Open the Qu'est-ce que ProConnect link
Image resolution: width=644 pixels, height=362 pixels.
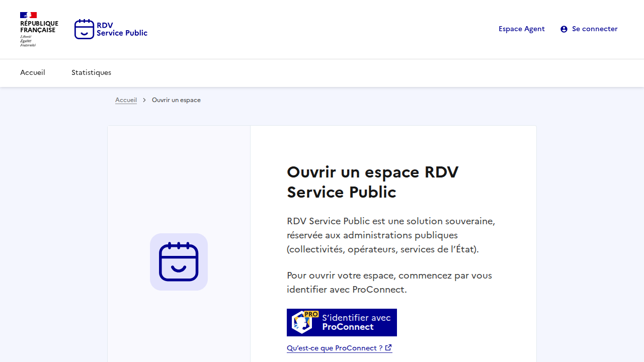point(334,348)
